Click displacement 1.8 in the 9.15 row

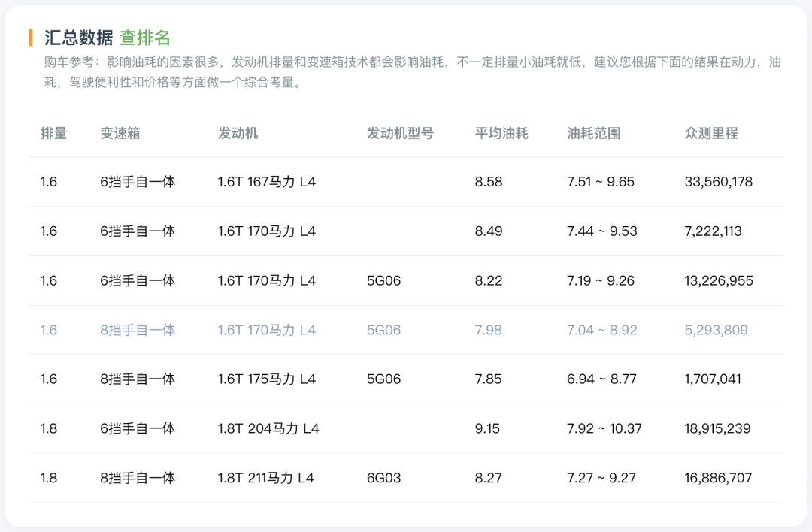tap(49, 428)
